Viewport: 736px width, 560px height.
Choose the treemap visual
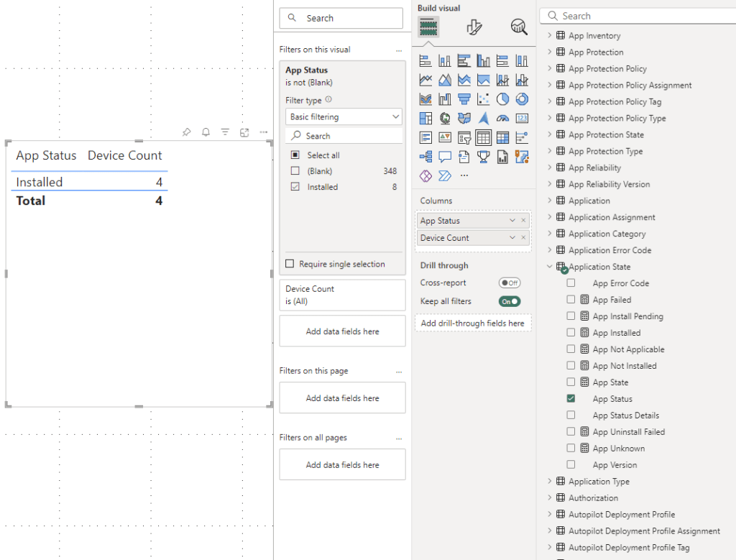point(425,119)
